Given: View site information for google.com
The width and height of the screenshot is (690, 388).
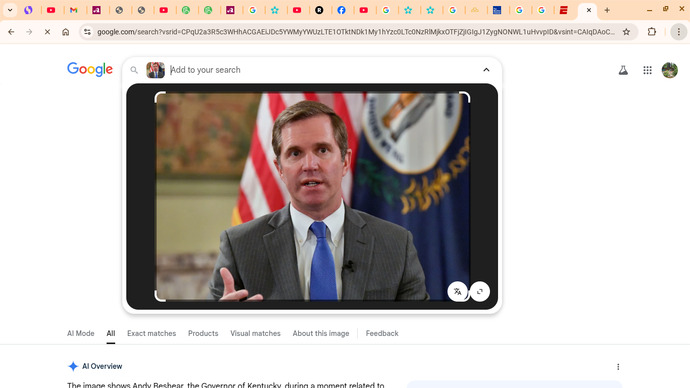Looking at the screenshot, I should [x=87, y=32].
